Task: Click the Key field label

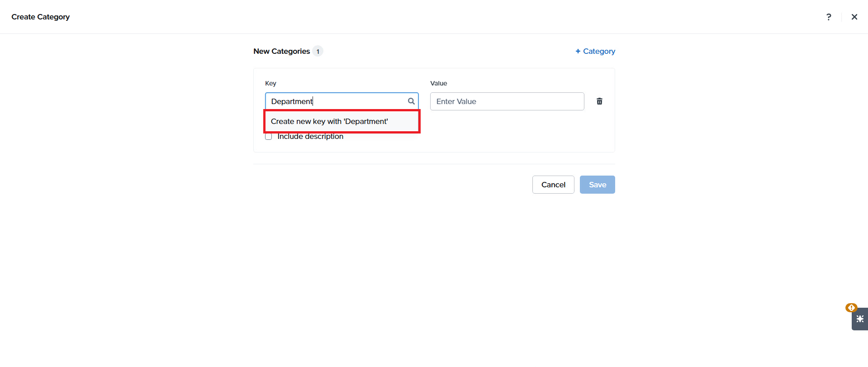Action: pos(270,83)
